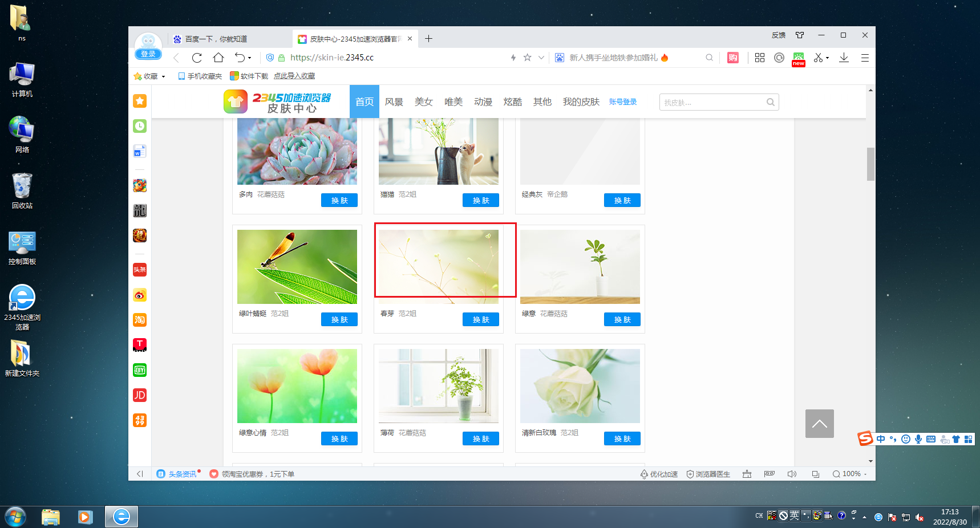The image size is (980, 528).
Task: Bookmark page with the star icon
Action: click(527, 58)
